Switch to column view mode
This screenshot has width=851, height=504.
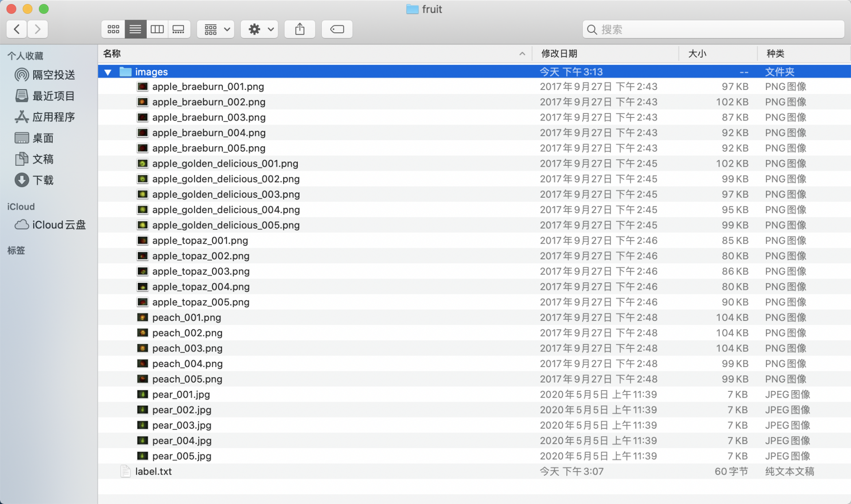pyautogui.click(x=157, y=29)
